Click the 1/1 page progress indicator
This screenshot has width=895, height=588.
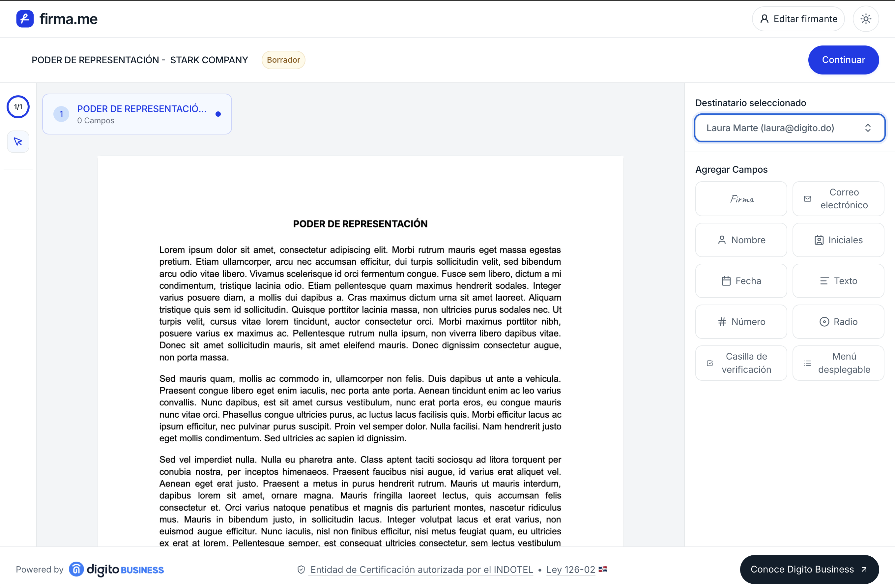point(18,107)
